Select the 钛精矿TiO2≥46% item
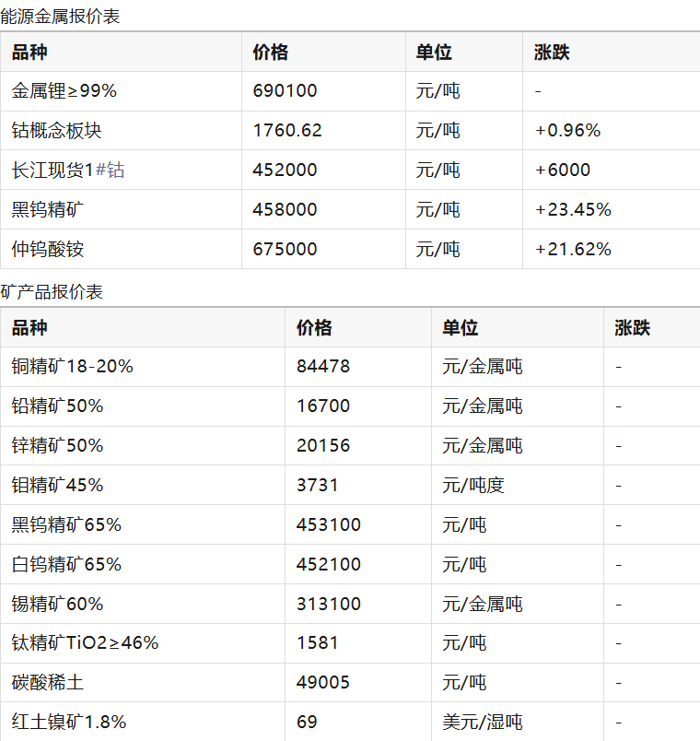This screenshot has height=741, width=700. [85, 643]
